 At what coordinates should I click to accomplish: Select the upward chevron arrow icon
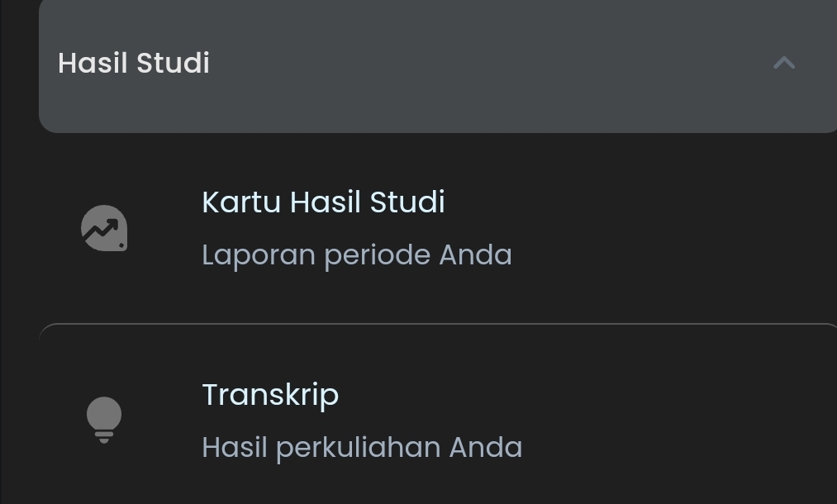[x=783, y=63]
